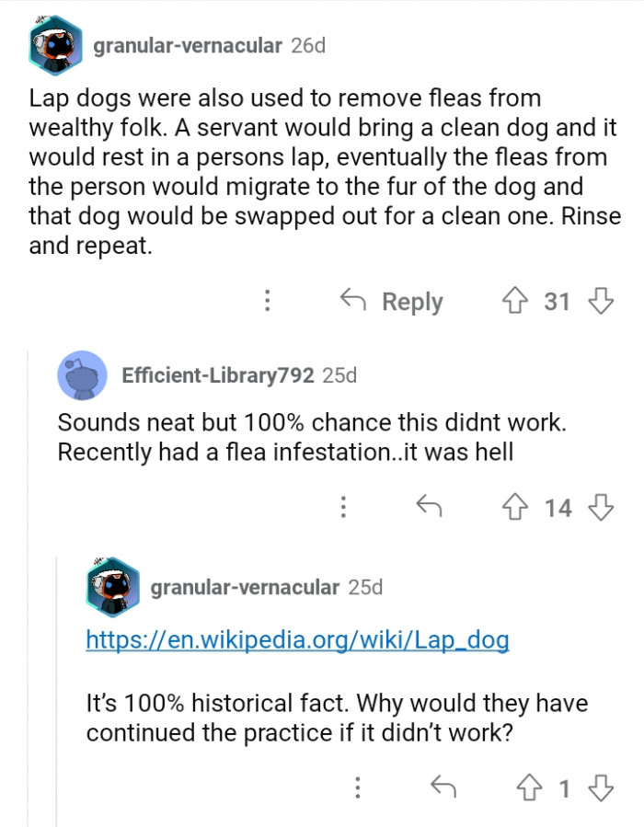Image resolution: width=644 pixels, height=827 pixels.
Task: Click the Reply button on the top comment
Action: tap(393, 301)
